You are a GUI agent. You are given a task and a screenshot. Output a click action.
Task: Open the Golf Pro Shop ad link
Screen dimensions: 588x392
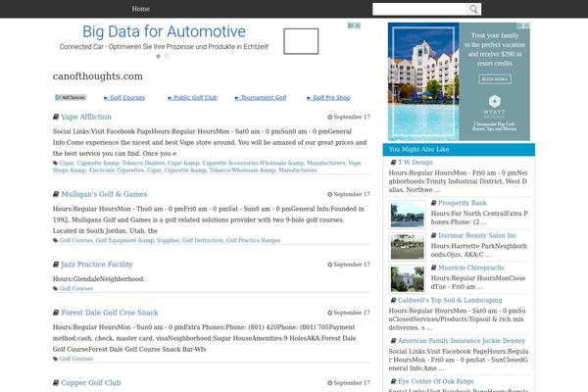328,98
